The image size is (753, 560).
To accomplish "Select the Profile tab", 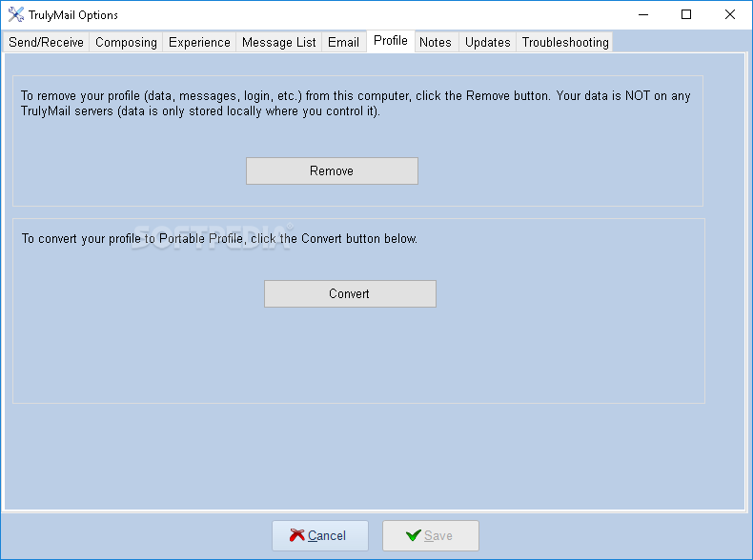I will tap(391, 41).
